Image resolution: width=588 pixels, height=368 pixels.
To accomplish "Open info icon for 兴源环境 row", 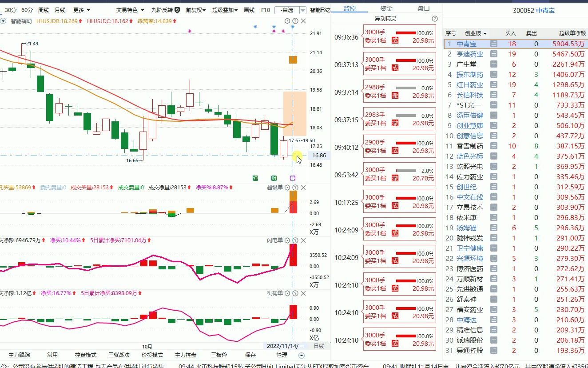I will tap(494, 258).
